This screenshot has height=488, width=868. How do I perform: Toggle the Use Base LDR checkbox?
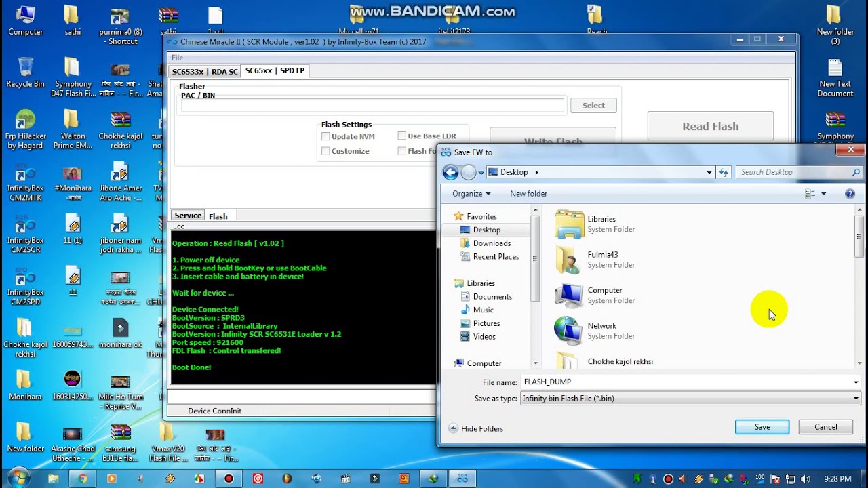[x=402, y=136]
